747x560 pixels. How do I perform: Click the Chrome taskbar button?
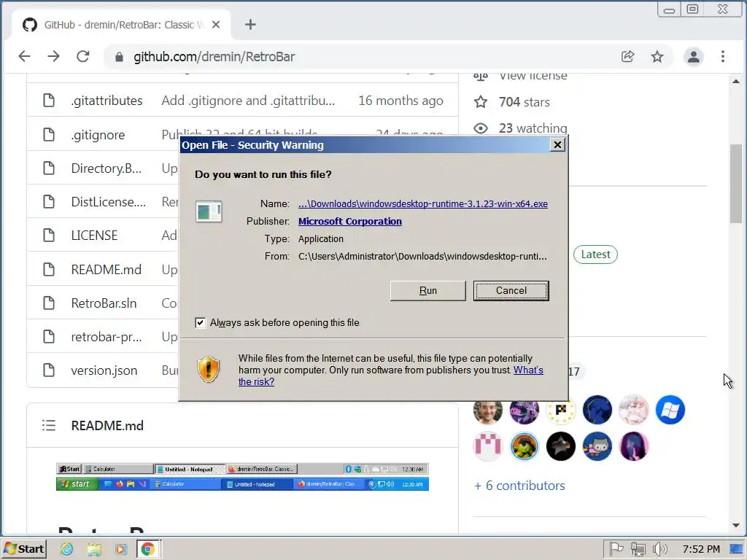tap(148, 549)
